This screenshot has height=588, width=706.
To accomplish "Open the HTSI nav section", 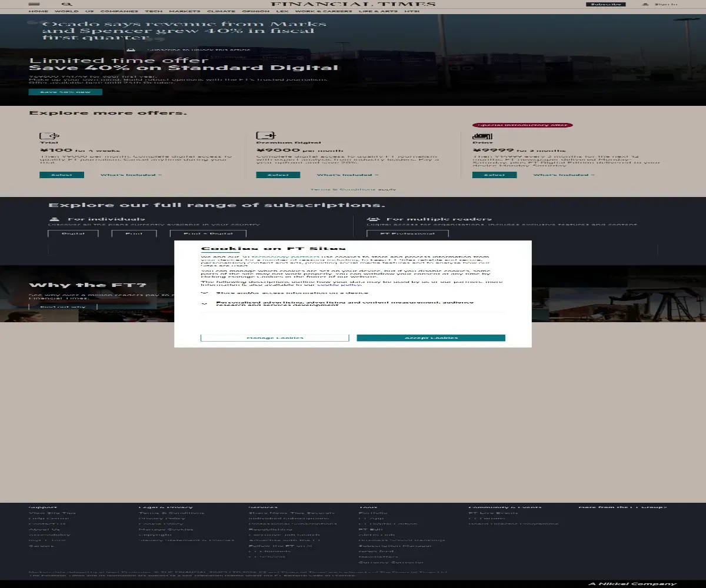I will tap(412, 11).
